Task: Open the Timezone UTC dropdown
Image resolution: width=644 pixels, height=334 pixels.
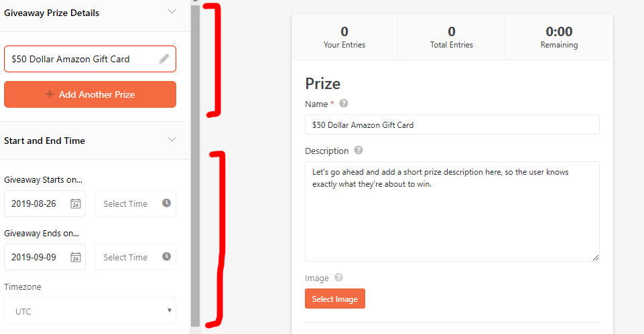Action: (x=90, y=311)
